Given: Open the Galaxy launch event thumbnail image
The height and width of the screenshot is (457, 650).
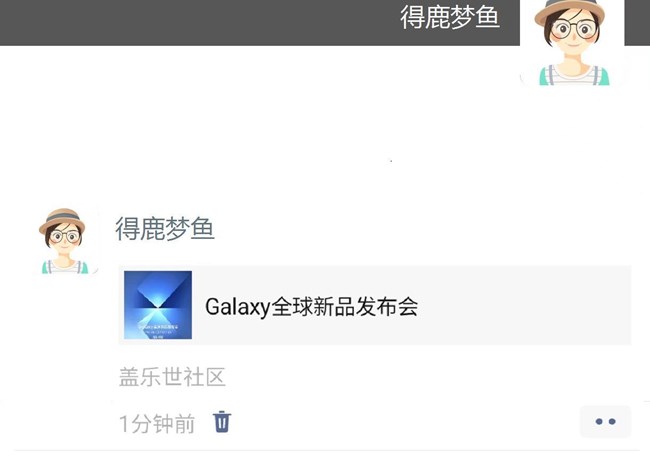Looking at the screenshot, I should tap(158, 305).
